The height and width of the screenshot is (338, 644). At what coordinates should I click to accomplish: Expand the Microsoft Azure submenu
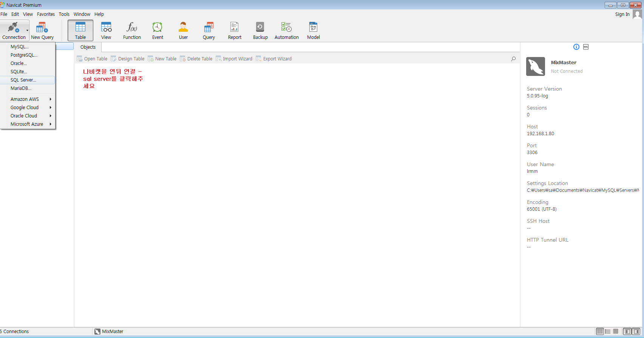coord(28,124)
